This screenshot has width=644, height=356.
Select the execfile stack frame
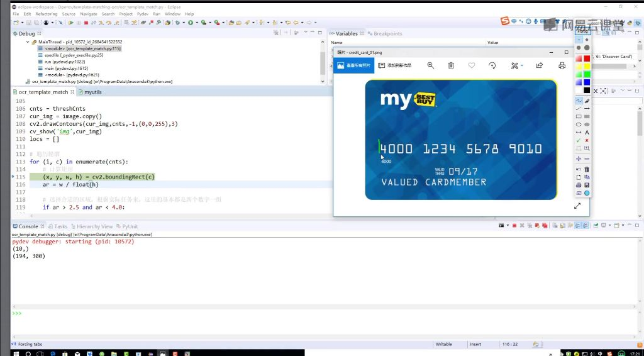(x=70, y=55)
